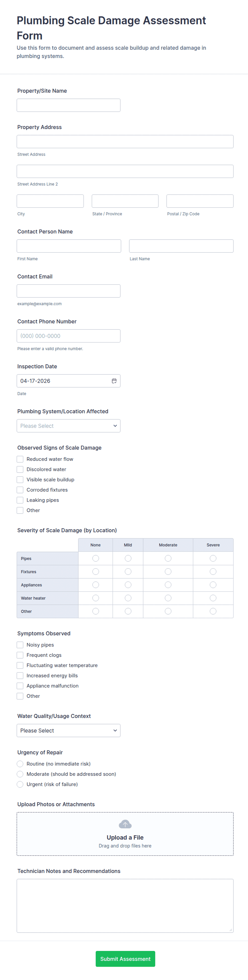Enable the Frequent clogs checkbox
Viewport: 248px width, 980px height.
pyautogui.click(x=20, y=655)
